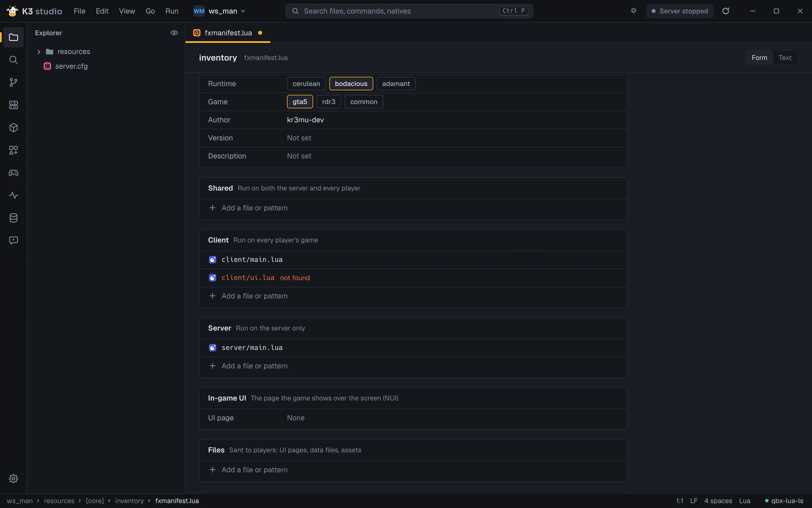Open the Run menu
The height and width of the screenshot is (508, 812).
[172, 11]
